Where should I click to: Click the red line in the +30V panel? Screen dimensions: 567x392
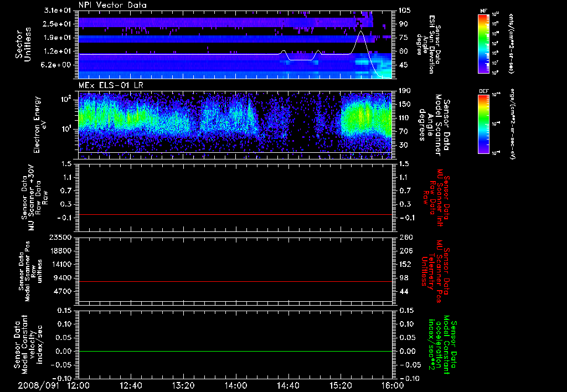(235, 214)
